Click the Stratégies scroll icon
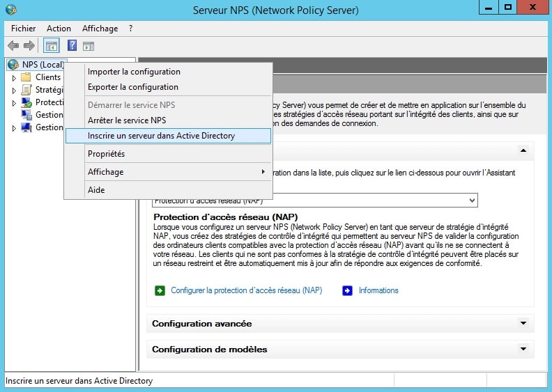This screenshot has height=392, width=552. (26, 90)
